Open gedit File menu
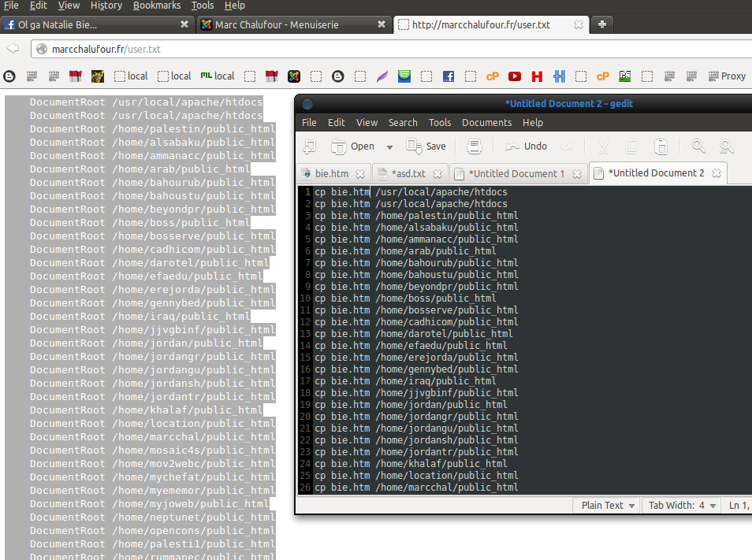The height and width of the screenshot is (560, 752). [309, 123]
